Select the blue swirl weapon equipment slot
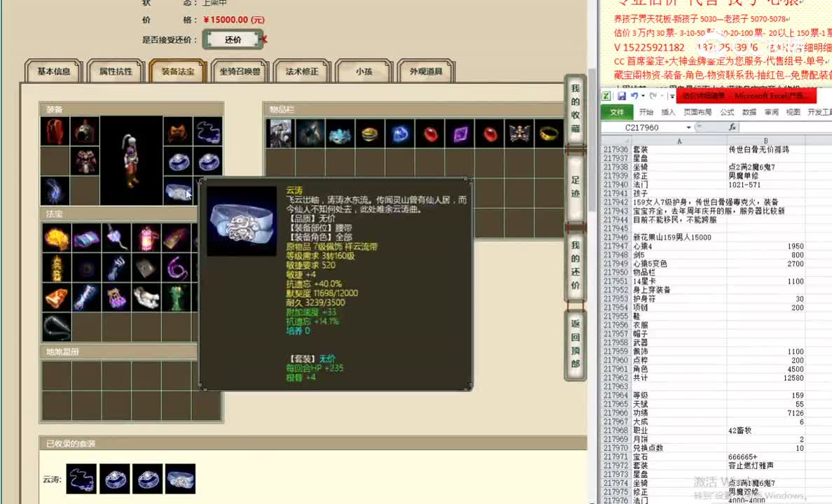Image resolution: width=832 pixels, height=504 pixels. 55,191
